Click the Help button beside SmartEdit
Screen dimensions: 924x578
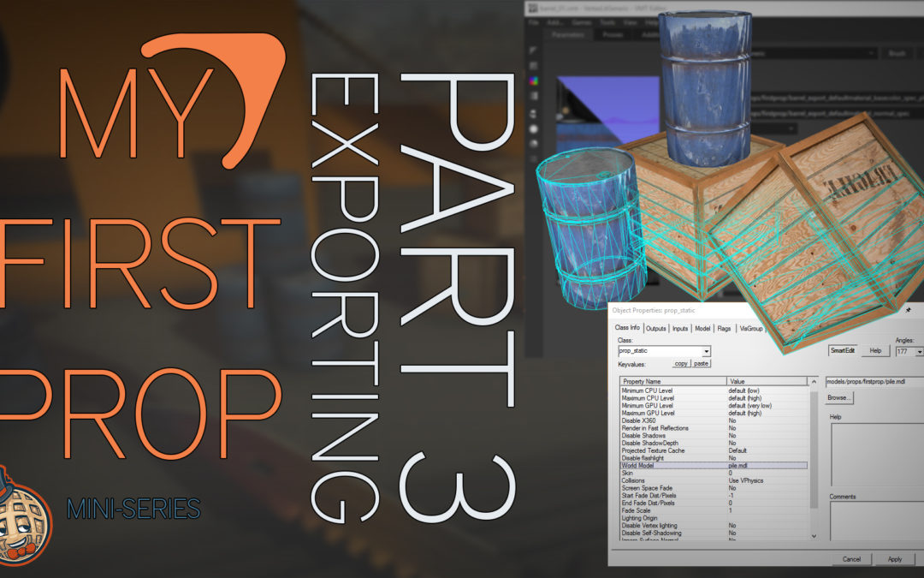point(876,351)
